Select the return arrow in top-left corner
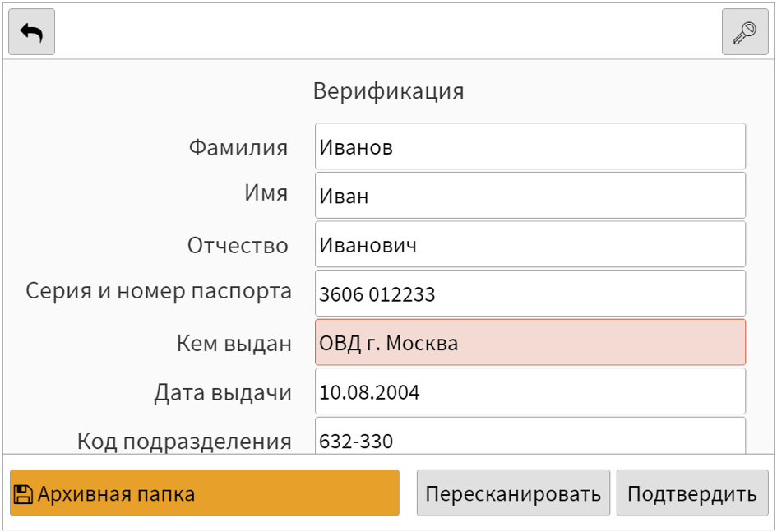This screenshot has width=777, height=532. point(30,31)
